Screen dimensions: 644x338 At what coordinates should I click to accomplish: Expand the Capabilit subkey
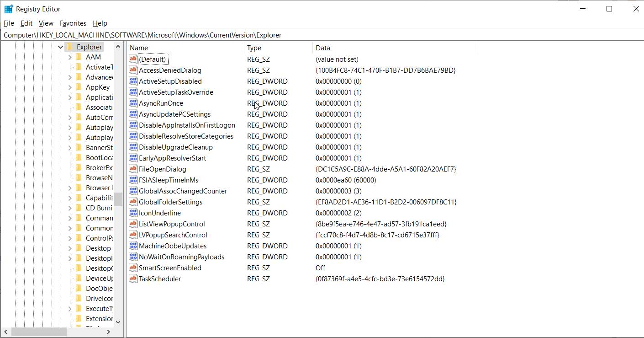point(70,198)
